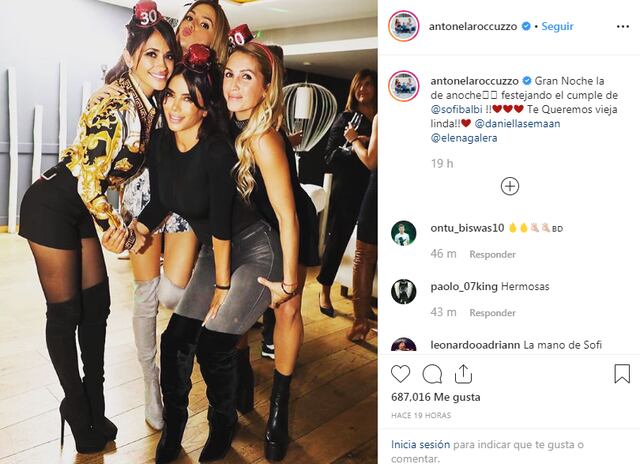Image resolution: width=640 pixels, height=464 pixels.
Task: Save post with the bookmark icon
Action: click(622, 373)
